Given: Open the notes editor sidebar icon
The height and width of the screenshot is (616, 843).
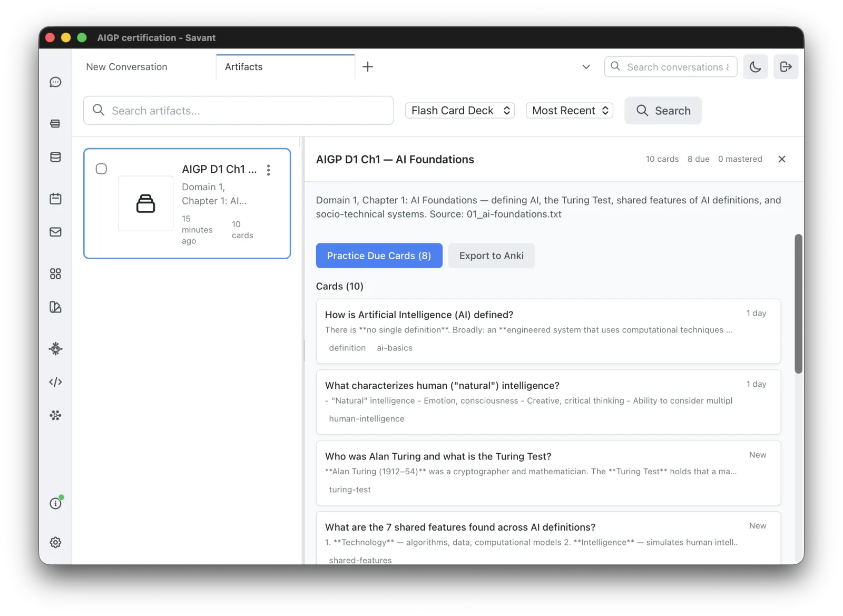Looking at the screenshot, I should tap(55, 307).
